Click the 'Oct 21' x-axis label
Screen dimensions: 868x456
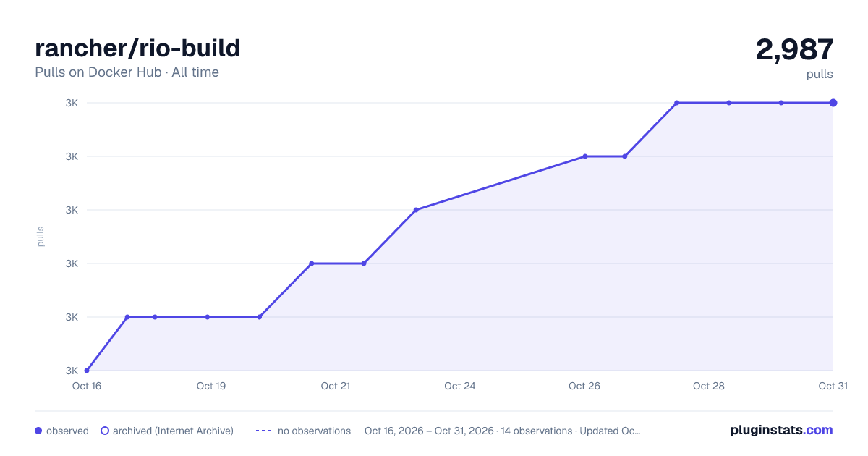coord(336,386)
